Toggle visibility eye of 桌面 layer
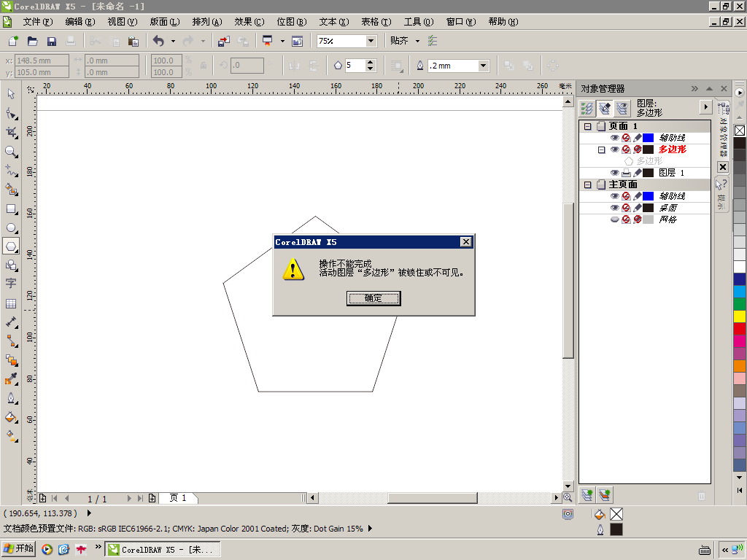747x560 pixels. (x=614, y=208)
